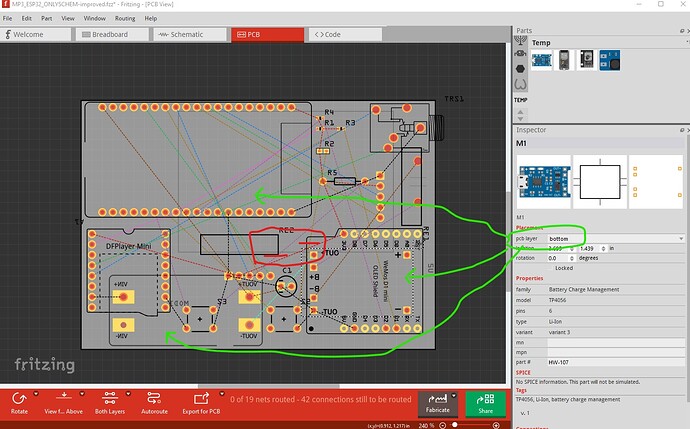Select the second parts bin icon
This screenshot has height=429, width=690.
click(520, 54)
